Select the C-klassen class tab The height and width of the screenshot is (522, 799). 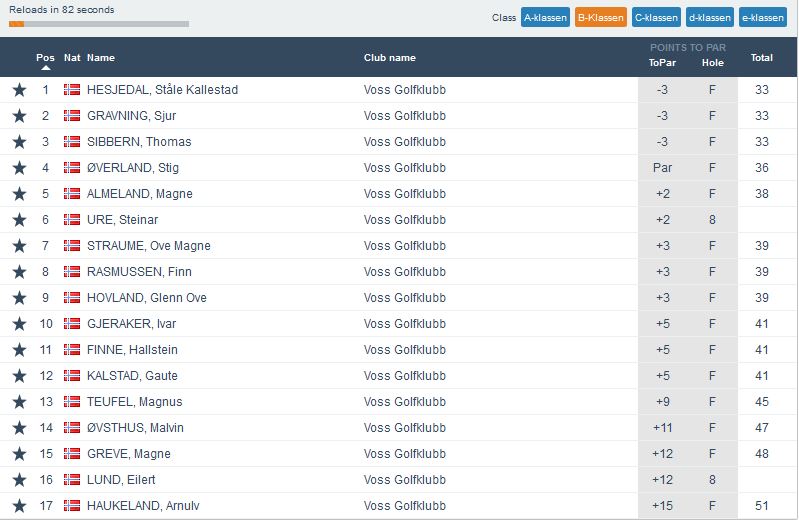coord(656,18)
